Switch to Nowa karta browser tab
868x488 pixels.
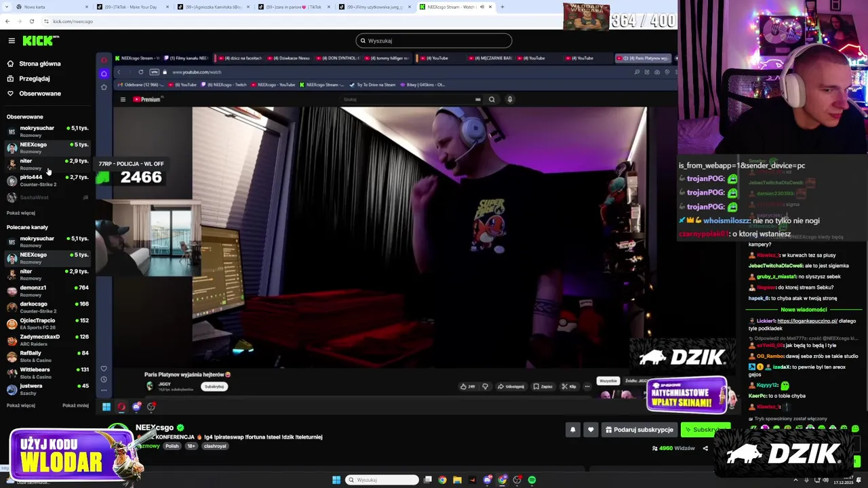(51, 7)
